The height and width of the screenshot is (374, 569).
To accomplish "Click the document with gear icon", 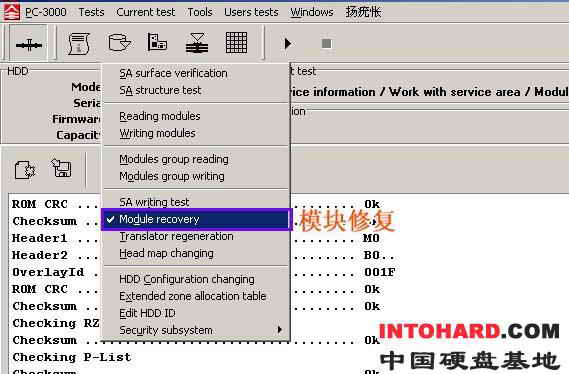I will click(25, 169).
